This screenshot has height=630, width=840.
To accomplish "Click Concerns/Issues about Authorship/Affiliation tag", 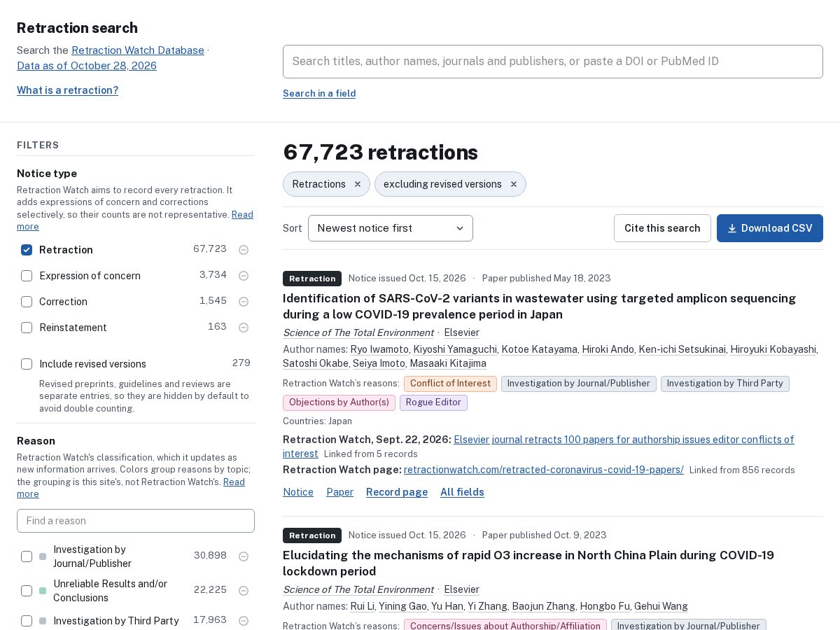I will [505, 626].
